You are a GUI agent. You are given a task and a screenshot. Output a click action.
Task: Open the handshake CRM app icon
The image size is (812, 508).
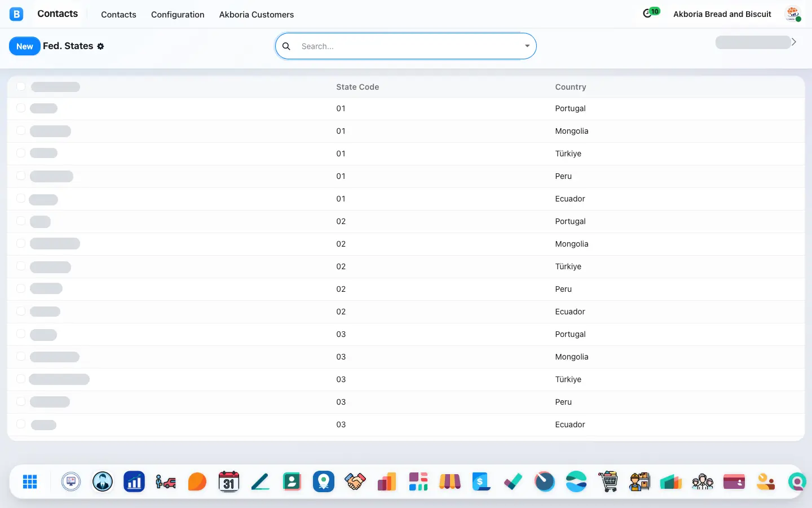coord(355,481)
